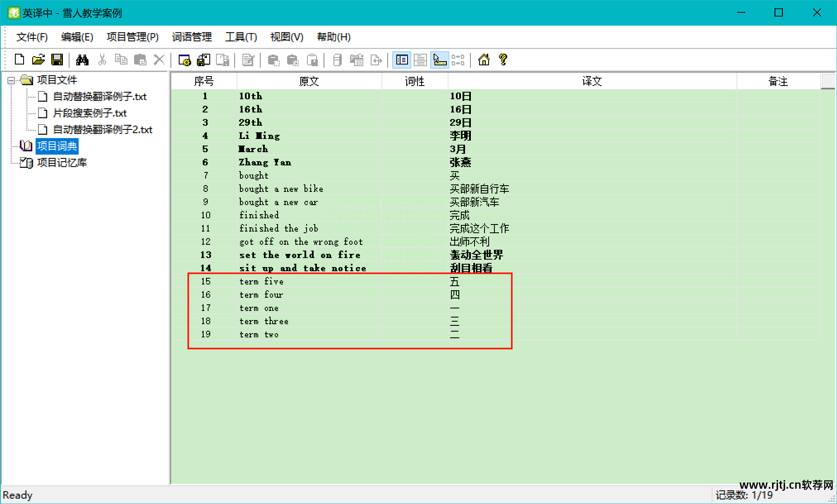The width and height of the screenshot is (837, 504).
Task: Click the Open folder toolbar icon
Action: pos(38,60)
